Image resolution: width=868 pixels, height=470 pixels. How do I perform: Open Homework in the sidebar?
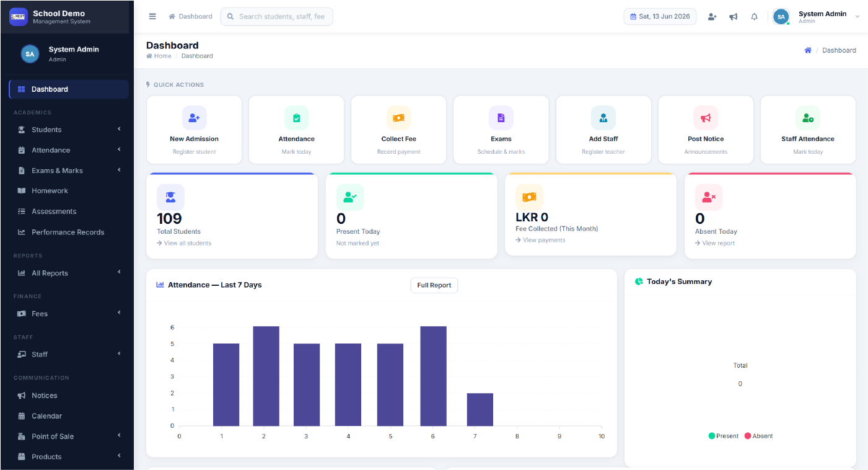coord(69,191)
